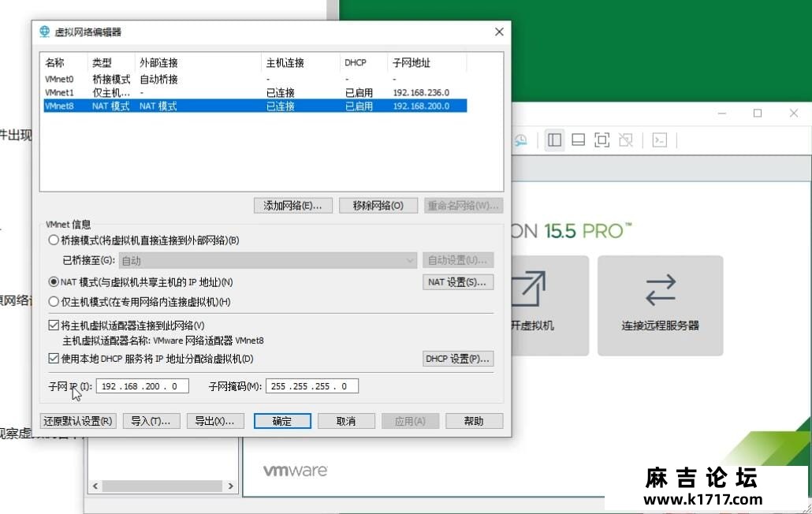Click the library pane horizontal scrollbar track
The height and width of the screenshot is (514, 812).
[162, 486]
